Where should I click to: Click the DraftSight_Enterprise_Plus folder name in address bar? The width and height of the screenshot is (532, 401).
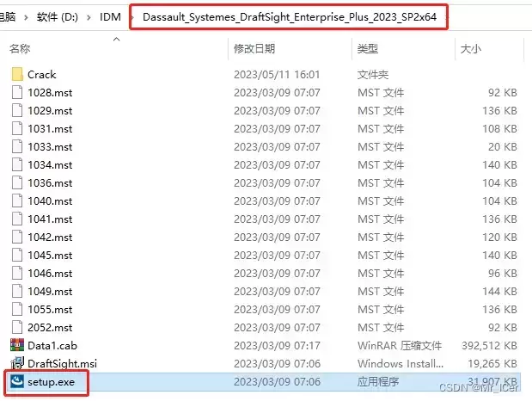click(290, 16)
